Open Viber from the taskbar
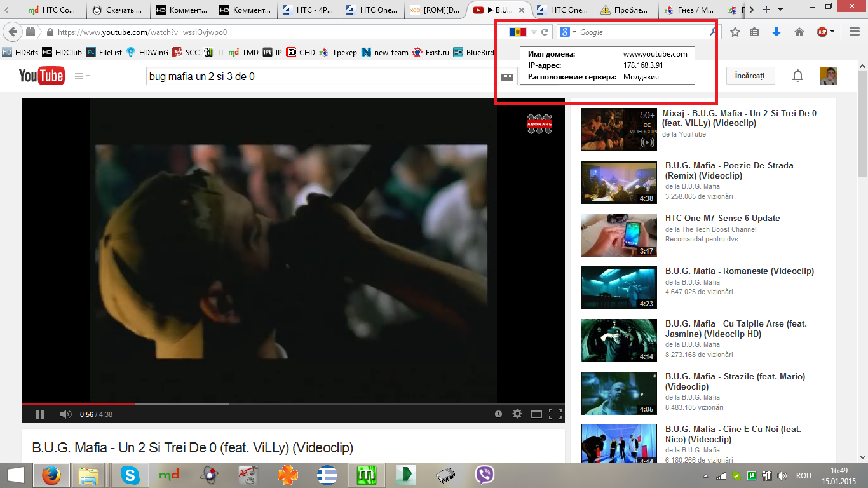Viewport: 868px width, 488px height. coord(485,475)
